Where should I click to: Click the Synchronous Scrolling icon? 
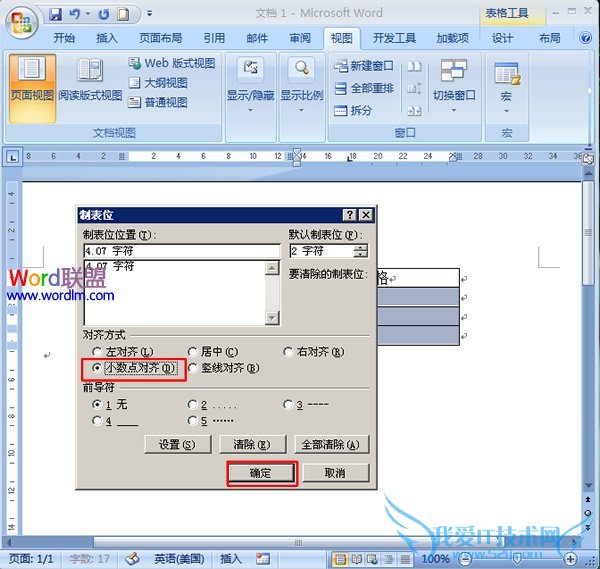point(414,89)
